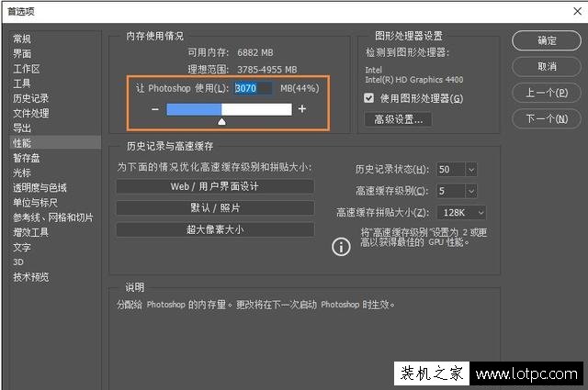This screenshot has height=390, width=588.
Task: Go to next page with 下一个(N)
Action: [x=547, y=119]
